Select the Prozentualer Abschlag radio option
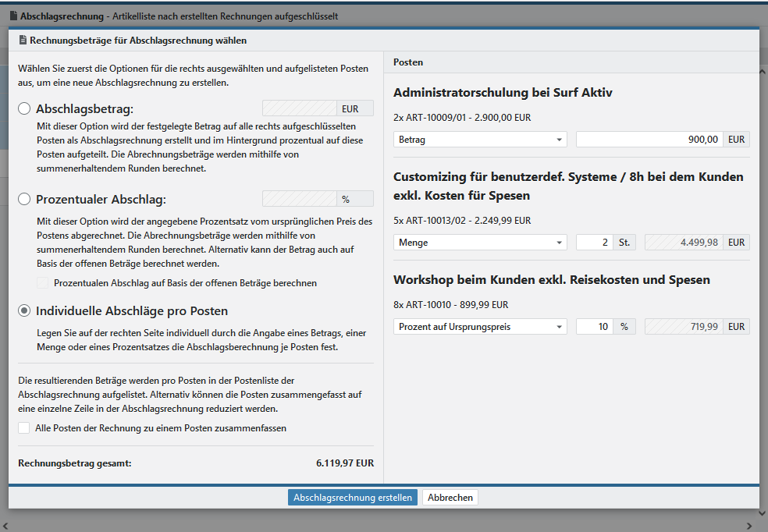The width and height of the screenshot is (768, 532). coord(24,199)
